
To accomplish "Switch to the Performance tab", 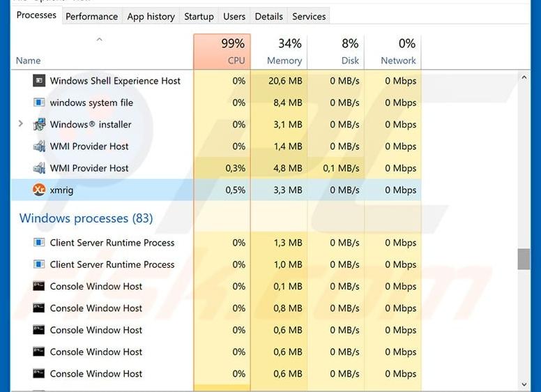I will pyautogui.click(x=92, y=17).
